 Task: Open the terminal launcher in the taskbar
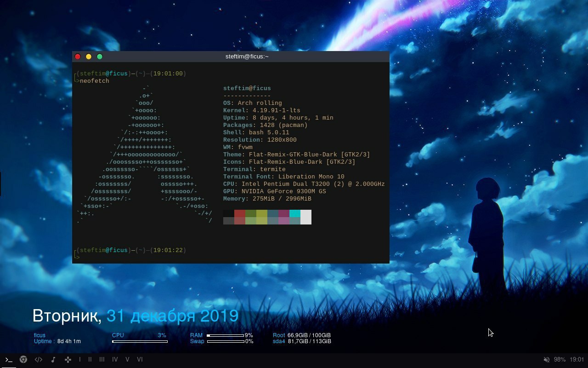click(9, 360)
